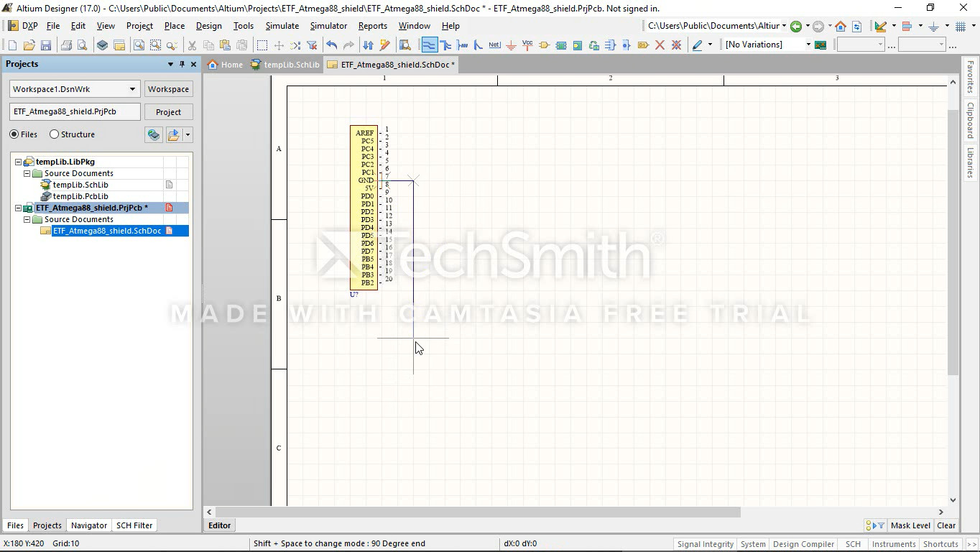
Task: Click the Workspace button
Action: pyautogui.click(x=168, y=89)
